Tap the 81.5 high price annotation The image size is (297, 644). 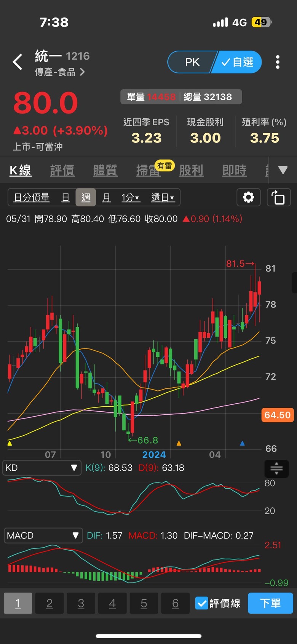(240, 264)
